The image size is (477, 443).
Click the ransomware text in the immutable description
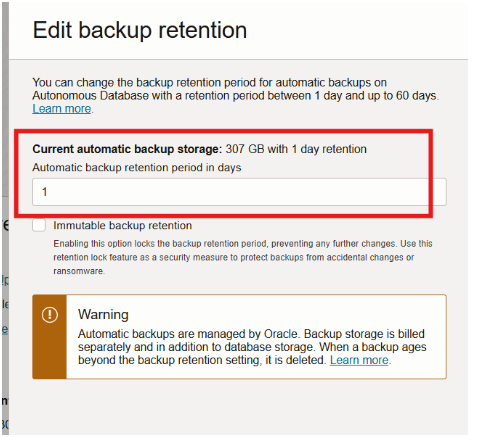78,271
